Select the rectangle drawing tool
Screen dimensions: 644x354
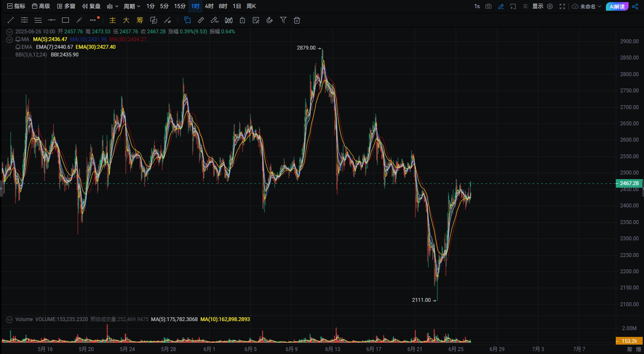pos(65,20)
